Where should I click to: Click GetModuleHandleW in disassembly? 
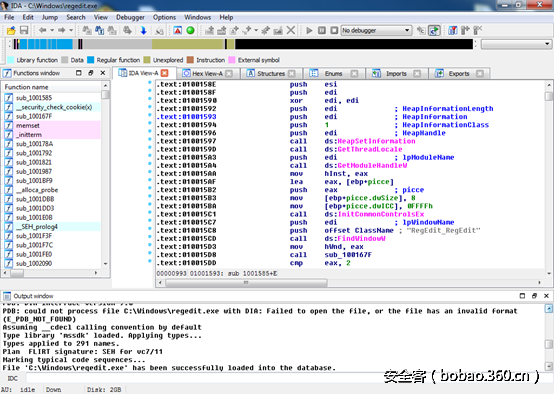pos(372,165)
